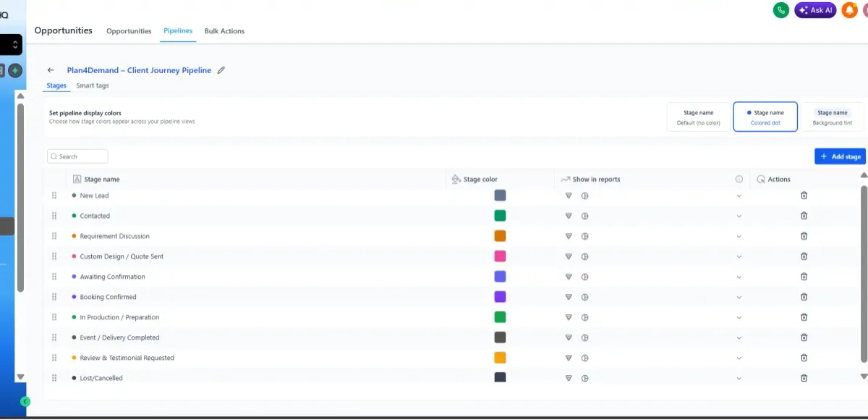Screen dimensions: 868x420
Task: Select the Colored dot display option
Action: 765,117
